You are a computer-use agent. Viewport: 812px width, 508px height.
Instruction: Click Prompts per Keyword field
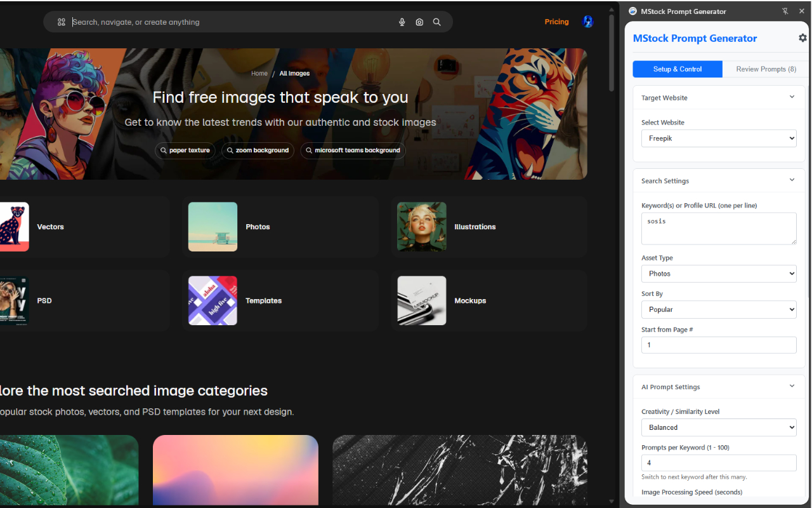(x=719, y=463)
